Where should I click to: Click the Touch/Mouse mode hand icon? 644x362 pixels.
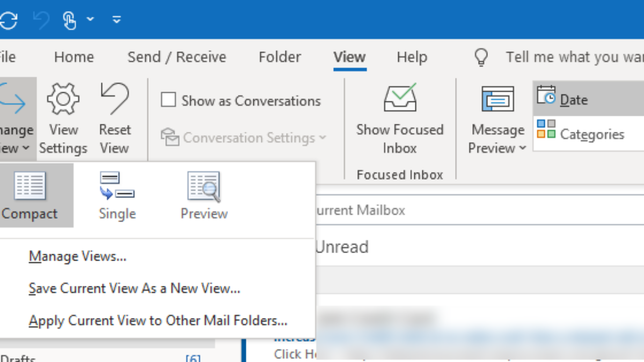tap(70, 20)
